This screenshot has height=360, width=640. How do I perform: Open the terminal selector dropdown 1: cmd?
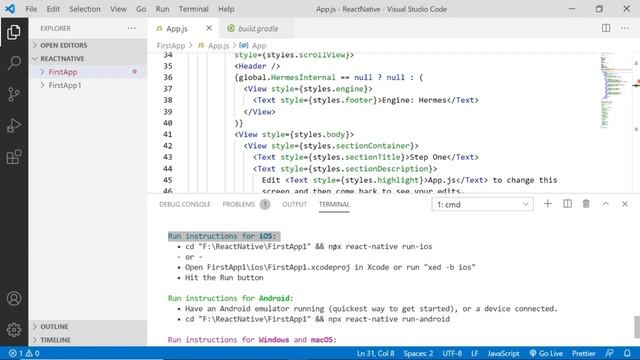(x=482, y=204)
